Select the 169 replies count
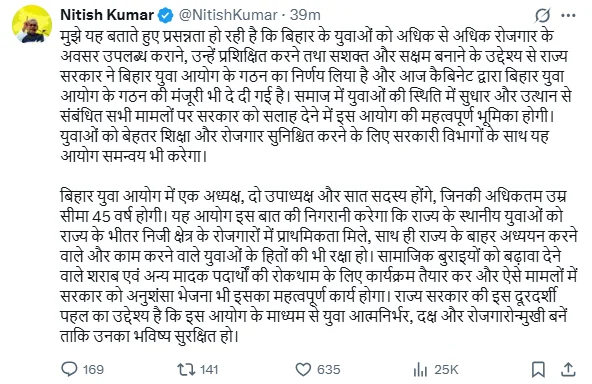Viewport: 592px width, 384px height. coord(93,369)
